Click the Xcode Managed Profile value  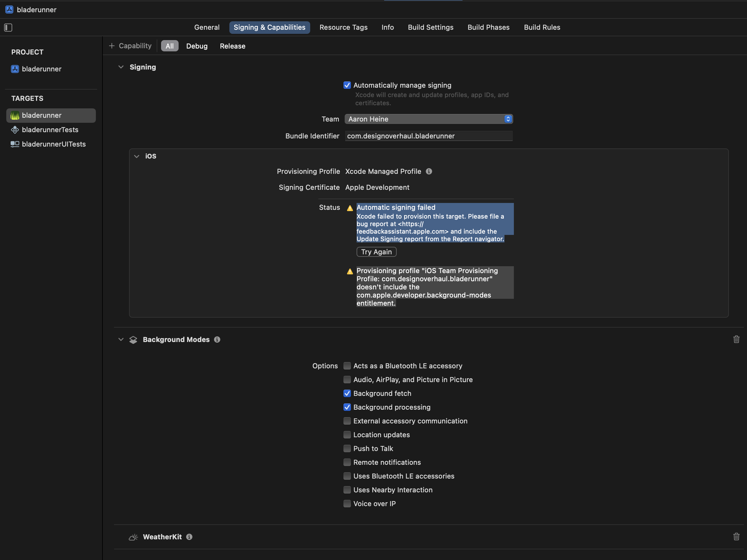383,172
